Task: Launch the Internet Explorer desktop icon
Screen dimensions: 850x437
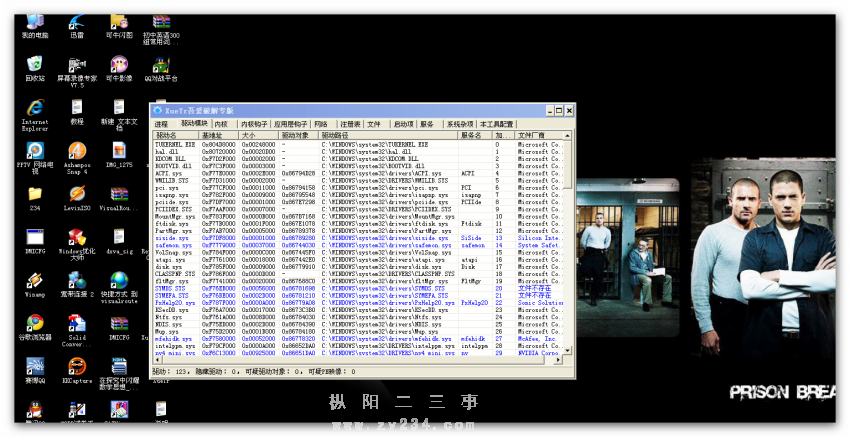Action: [x=35, y=115]
